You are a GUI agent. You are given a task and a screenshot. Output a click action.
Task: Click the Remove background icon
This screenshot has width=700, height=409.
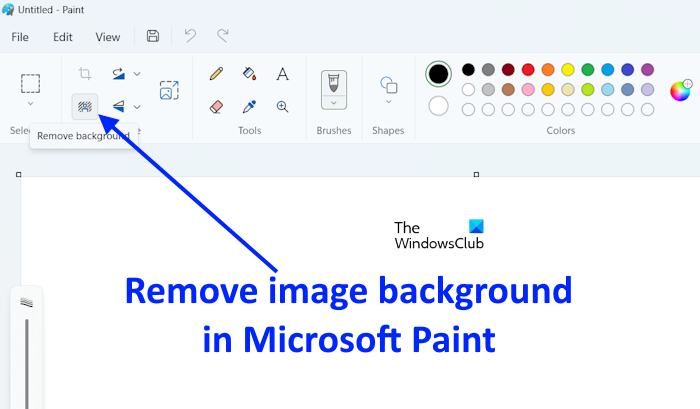(x=85, y=107)
